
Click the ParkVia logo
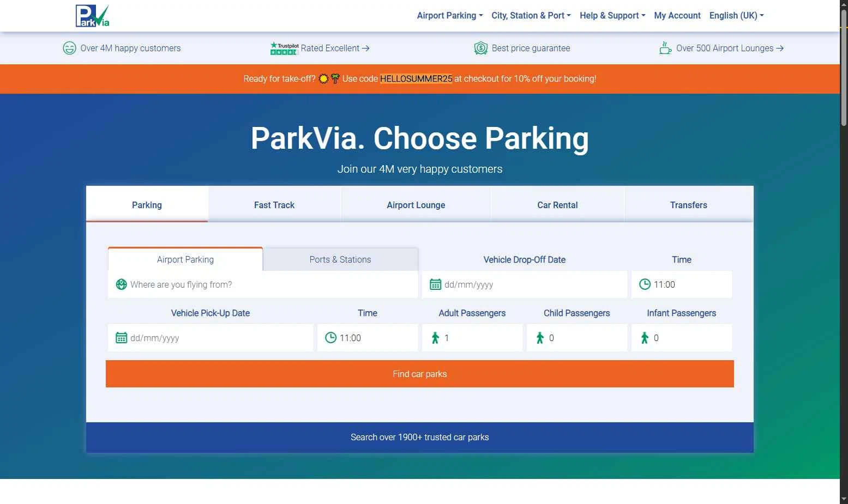pyautogui.click(x=93, y=16)
